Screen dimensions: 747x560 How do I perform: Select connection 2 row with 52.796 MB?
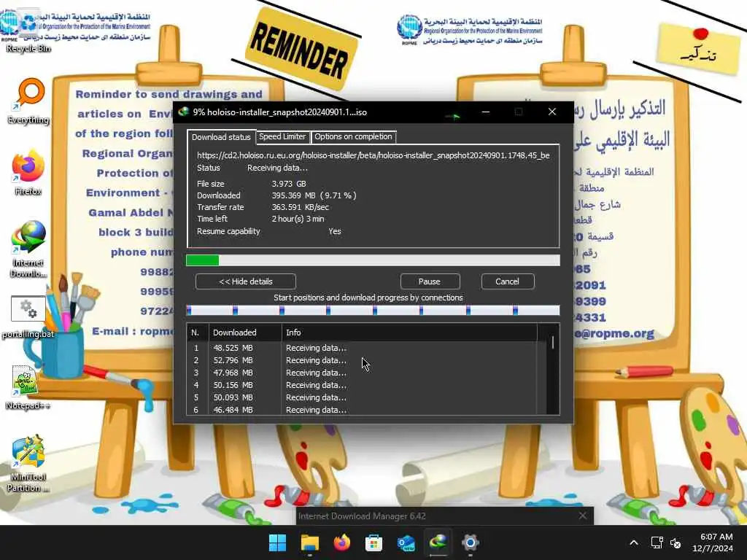pyautogui.click(x=362, y=360)
